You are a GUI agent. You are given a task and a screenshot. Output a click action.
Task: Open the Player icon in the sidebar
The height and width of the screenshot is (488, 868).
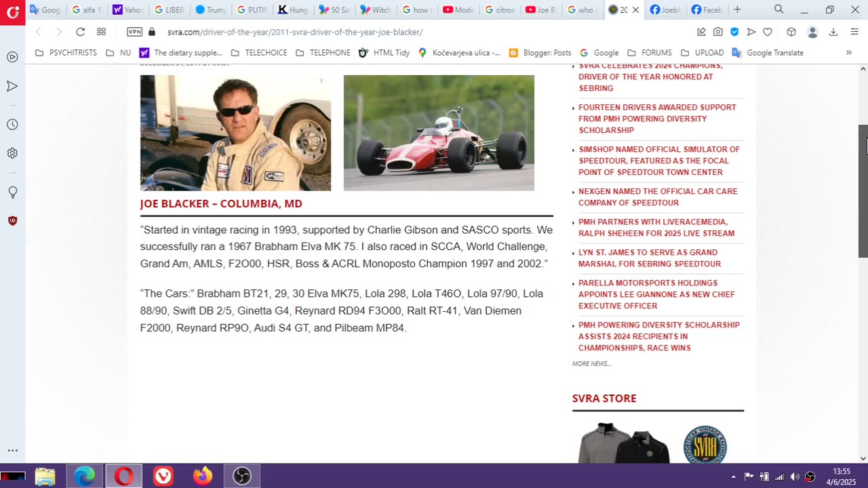point(12,57)
